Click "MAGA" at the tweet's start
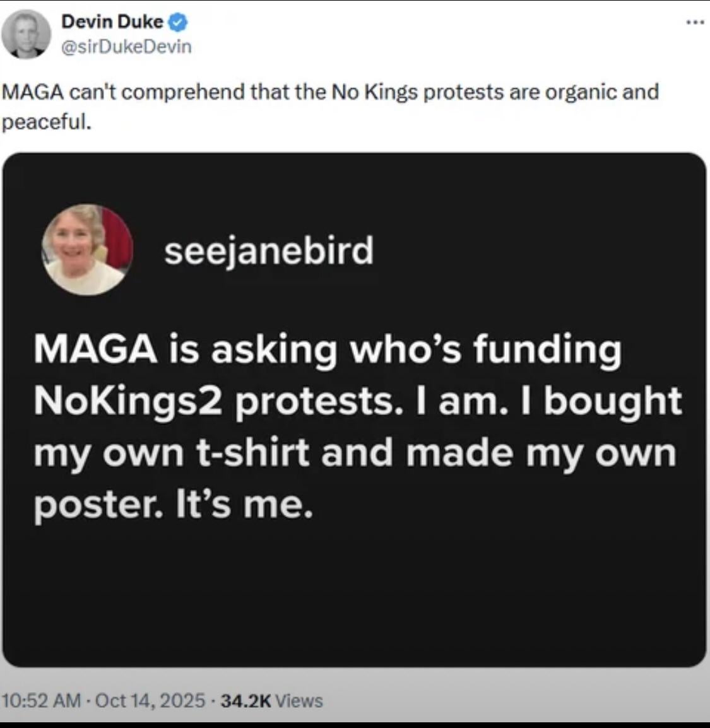Image resolution: width=710 pixels, height=728 pixels. [33, 92]
